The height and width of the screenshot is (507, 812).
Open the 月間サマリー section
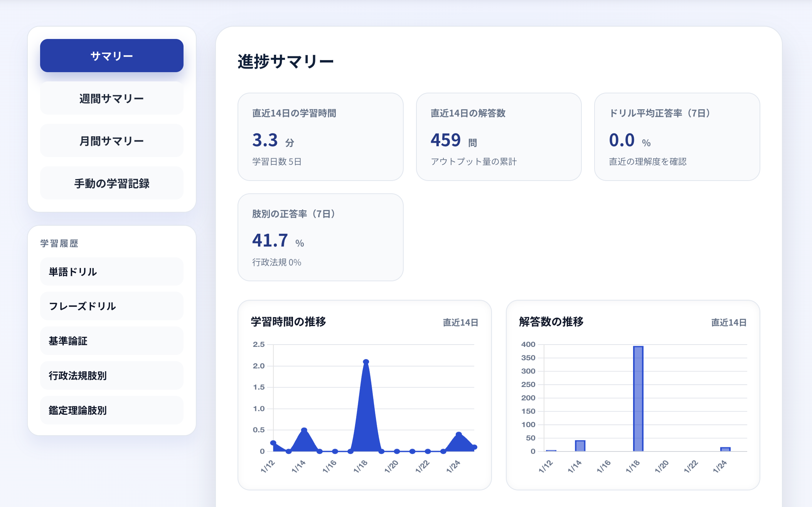click(x=111, y=140)
